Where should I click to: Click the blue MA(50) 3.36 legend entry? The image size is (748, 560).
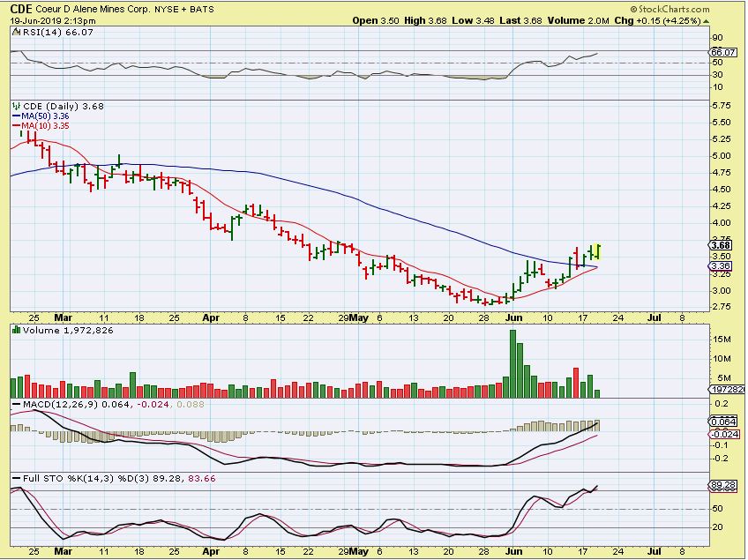pos(41,116)
